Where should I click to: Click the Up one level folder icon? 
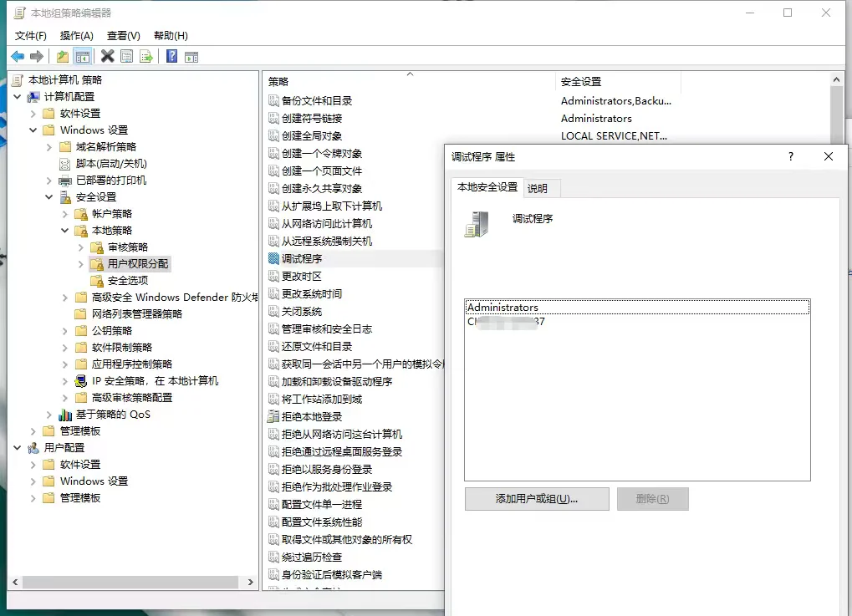62,56
